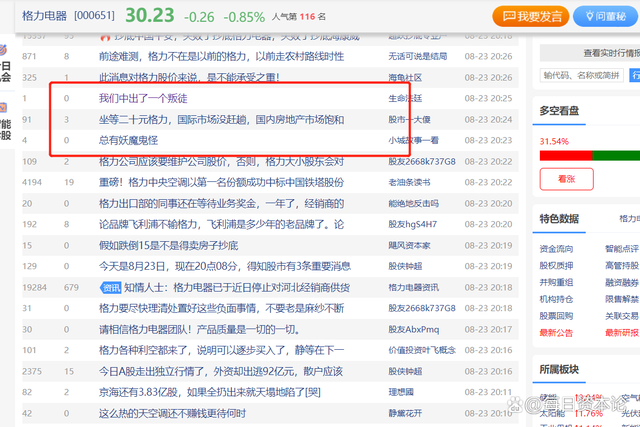Open post 格力各种利空都来了
This screenshot has height=427, width=640.
(x=221, y=350)
